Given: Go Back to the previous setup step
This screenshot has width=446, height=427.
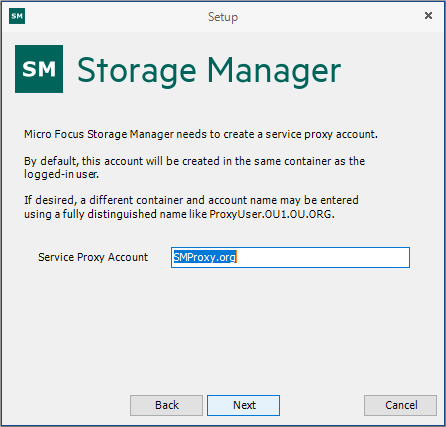Looking at the screenshot, I should [x=166, y=405].
